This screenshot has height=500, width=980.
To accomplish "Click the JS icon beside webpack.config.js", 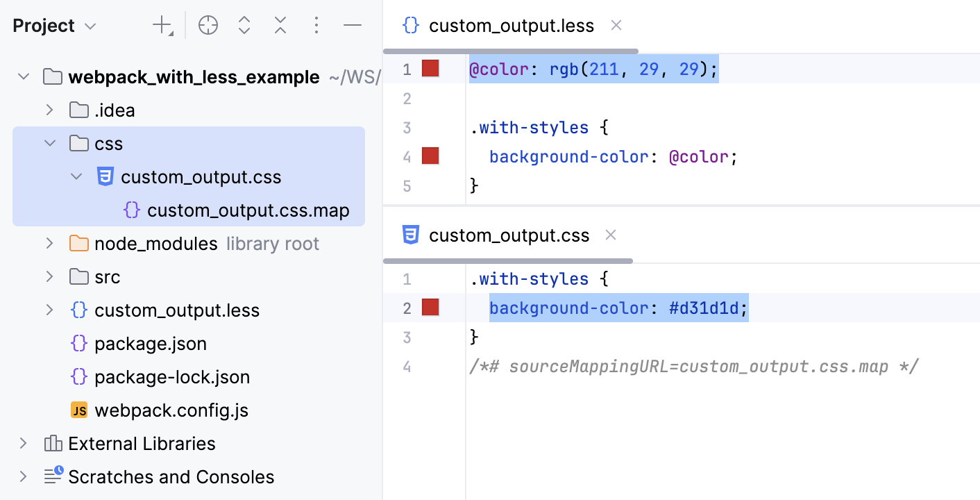I will pyautogui.click(x=79, y=410).
